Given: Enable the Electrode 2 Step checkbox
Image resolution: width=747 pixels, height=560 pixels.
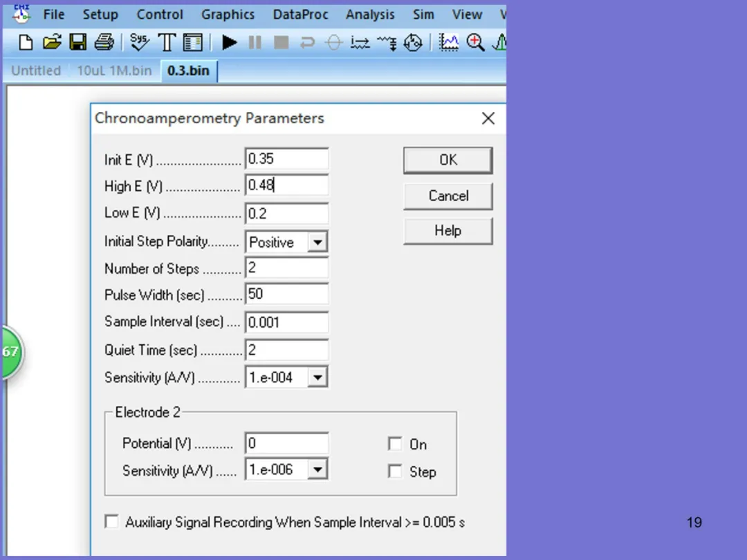Looking at the screenshot, I should coord(395,472).
